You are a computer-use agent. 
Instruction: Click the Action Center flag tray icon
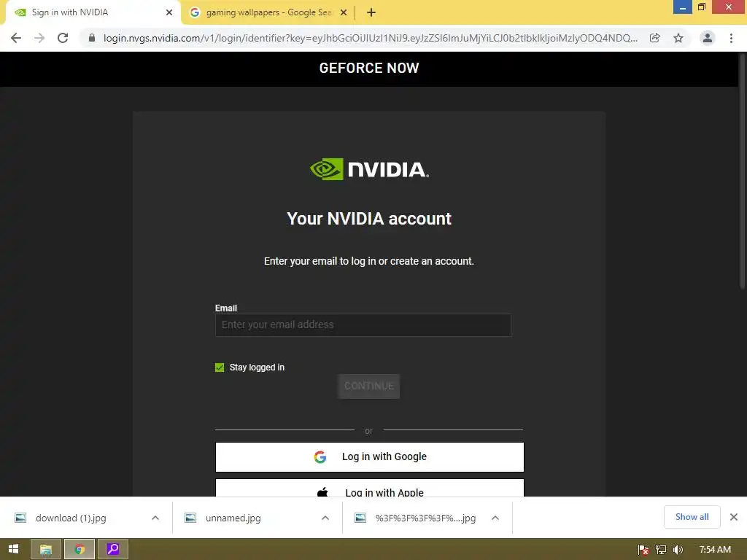click(x=643, y=550)
